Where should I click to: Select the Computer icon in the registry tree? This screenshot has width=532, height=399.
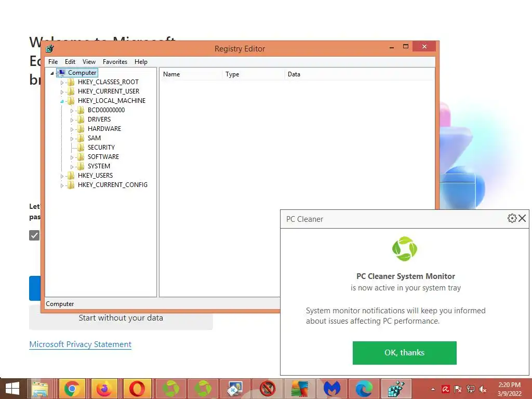click(x=62, y=72)
